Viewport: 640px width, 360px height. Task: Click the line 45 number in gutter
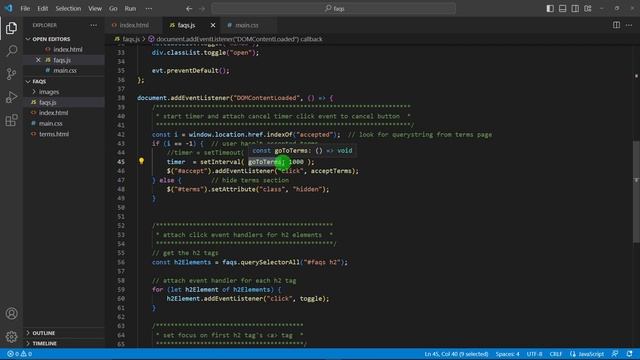(121, 162)
